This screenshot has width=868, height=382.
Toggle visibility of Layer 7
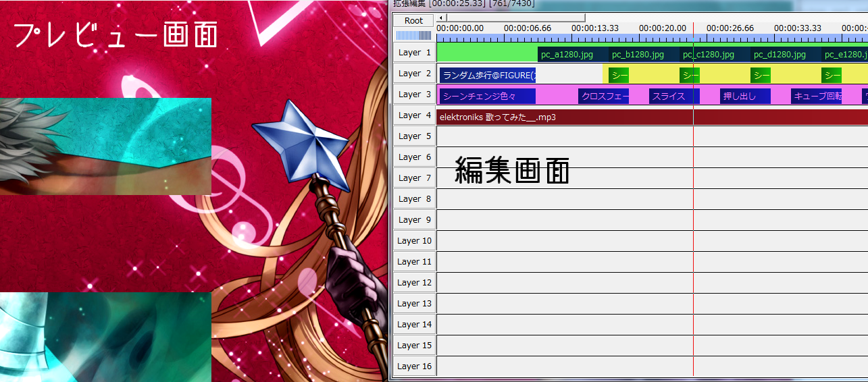click(x=415, y=178)
